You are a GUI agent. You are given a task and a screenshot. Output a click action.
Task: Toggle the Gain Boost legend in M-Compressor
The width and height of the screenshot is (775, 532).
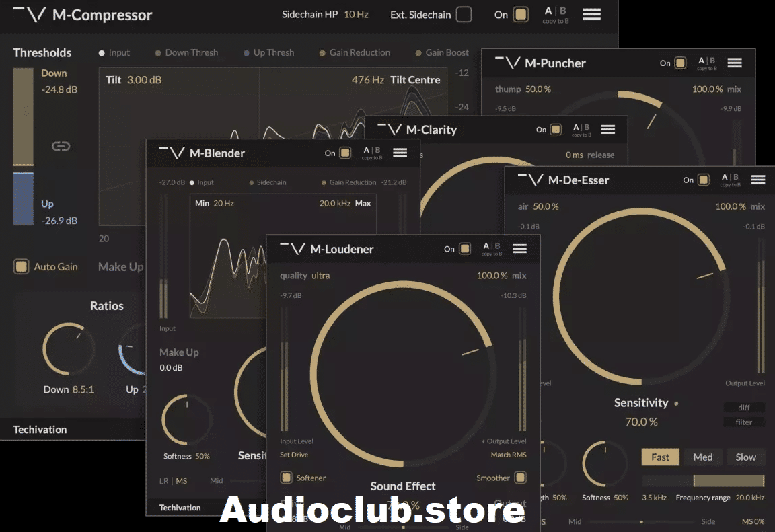tap(442, 52)
